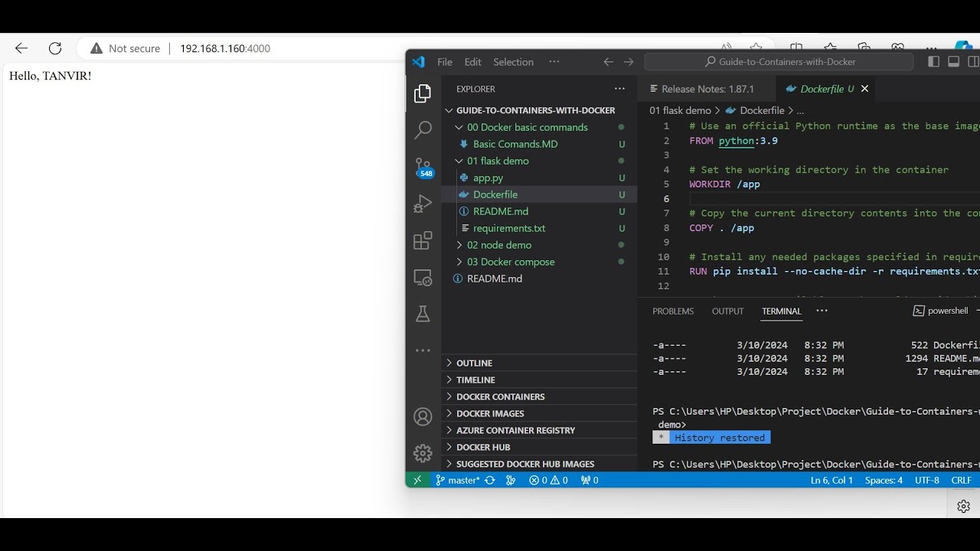Open the Testing flask view

tap(423, 314)
